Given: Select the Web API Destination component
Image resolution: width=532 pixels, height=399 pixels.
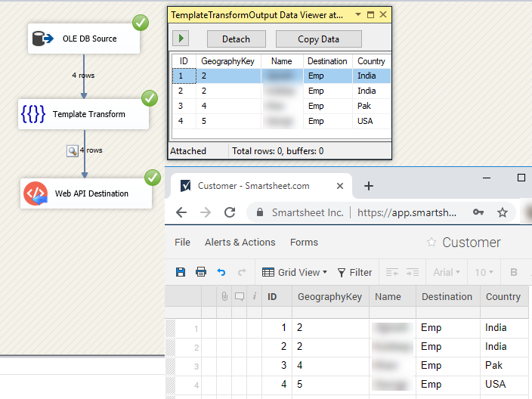Looking at the screenshot, I should [x=86, y=193].
